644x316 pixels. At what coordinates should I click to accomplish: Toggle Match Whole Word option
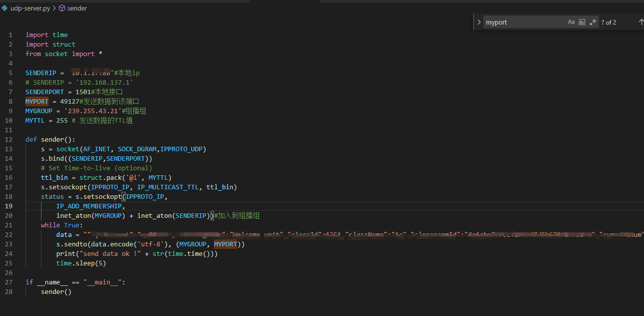click(582, 22)
